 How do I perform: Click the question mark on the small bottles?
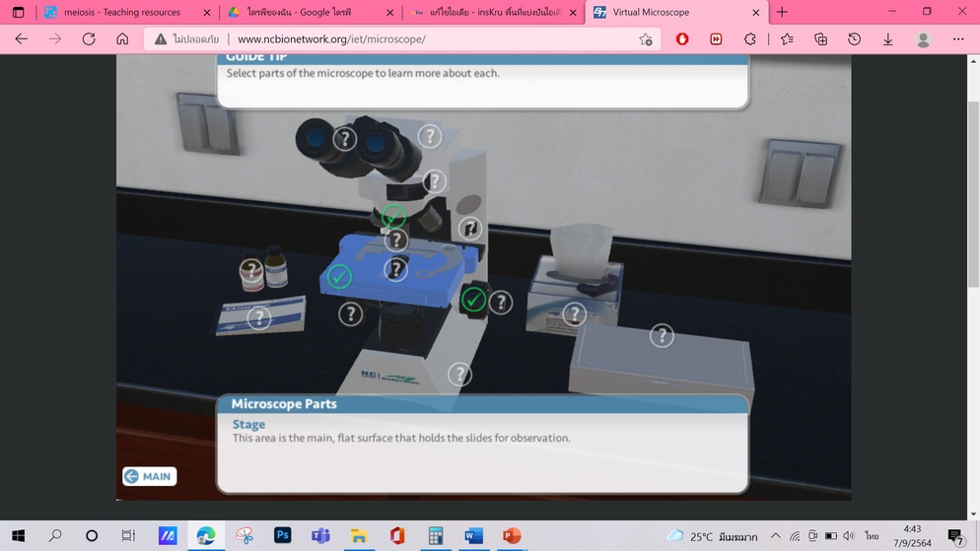(x=251, y=270)
